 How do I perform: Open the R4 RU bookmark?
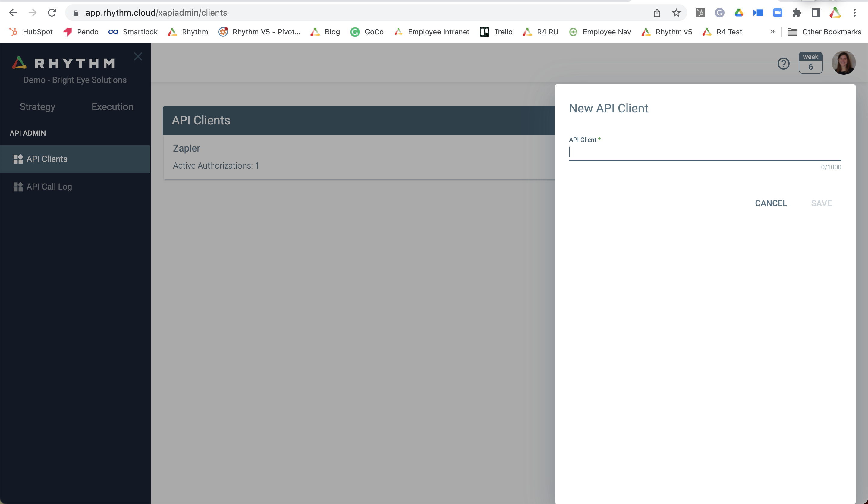tap(540, 32)
